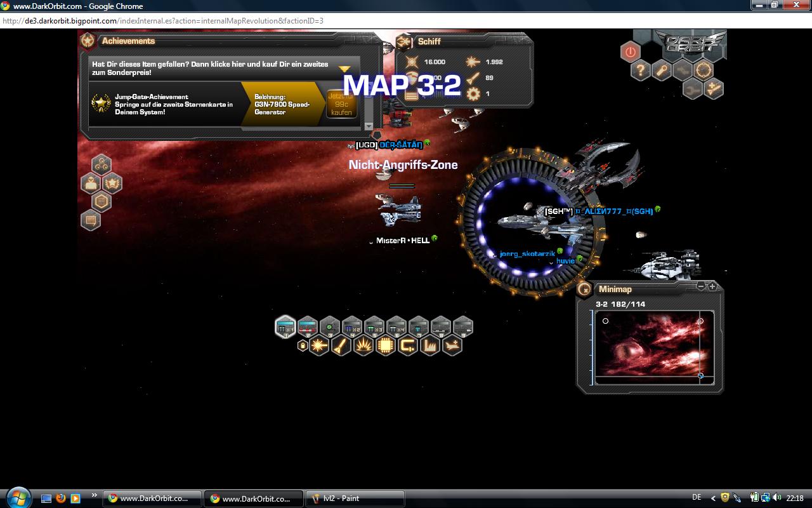The height and width of the screenshot is (508, 812).
Task: Open the Windows Start button
Action: (x=17, y=497)
